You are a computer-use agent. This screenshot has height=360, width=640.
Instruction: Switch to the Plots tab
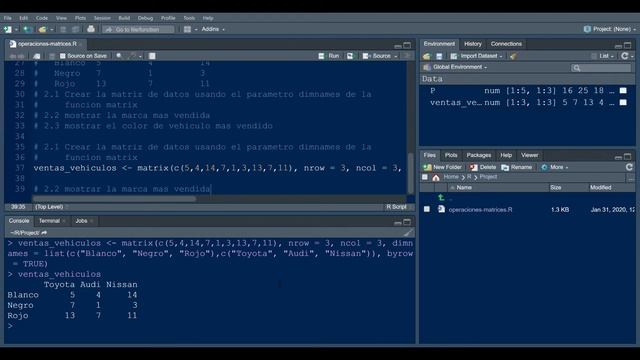pos(451,156)
